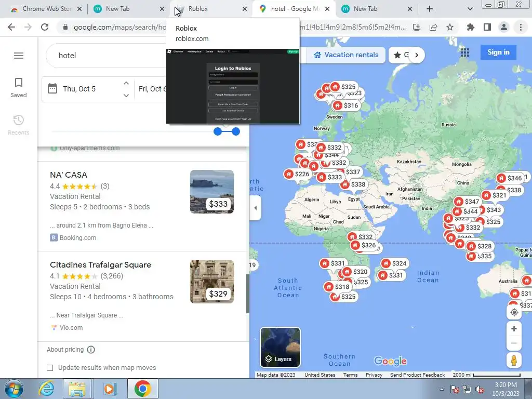Click the $318 rental pin in southern Africa

click(337, 287)
